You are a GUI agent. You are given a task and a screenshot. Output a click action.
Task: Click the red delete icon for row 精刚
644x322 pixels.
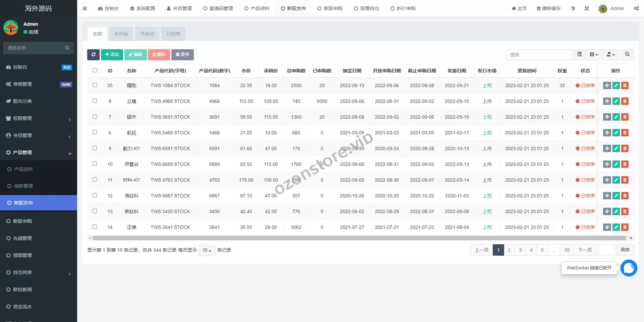click(x=625, y=85)
